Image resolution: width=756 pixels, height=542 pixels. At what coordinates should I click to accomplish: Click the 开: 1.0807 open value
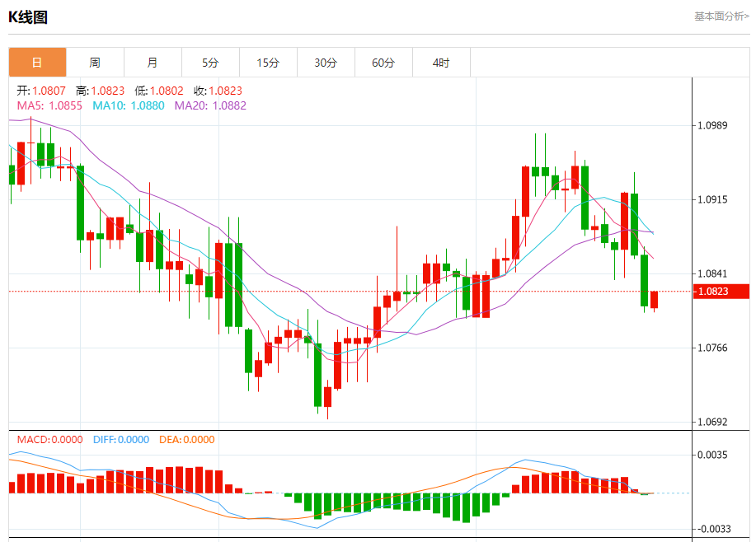pos(41,91)
